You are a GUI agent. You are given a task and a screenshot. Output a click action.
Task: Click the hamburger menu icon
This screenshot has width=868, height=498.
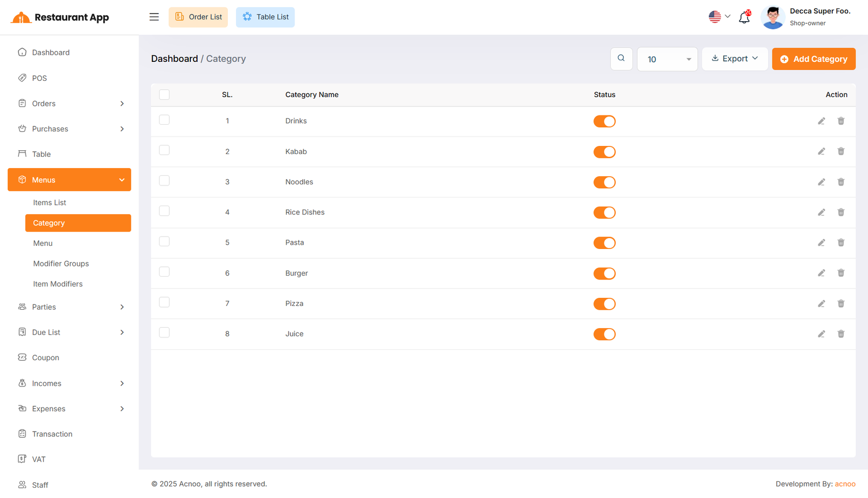(154, 17)
